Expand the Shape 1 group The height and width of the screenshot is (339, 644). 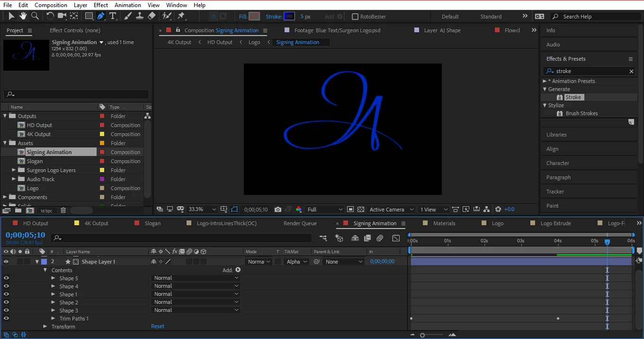click(x=53, y=294)
